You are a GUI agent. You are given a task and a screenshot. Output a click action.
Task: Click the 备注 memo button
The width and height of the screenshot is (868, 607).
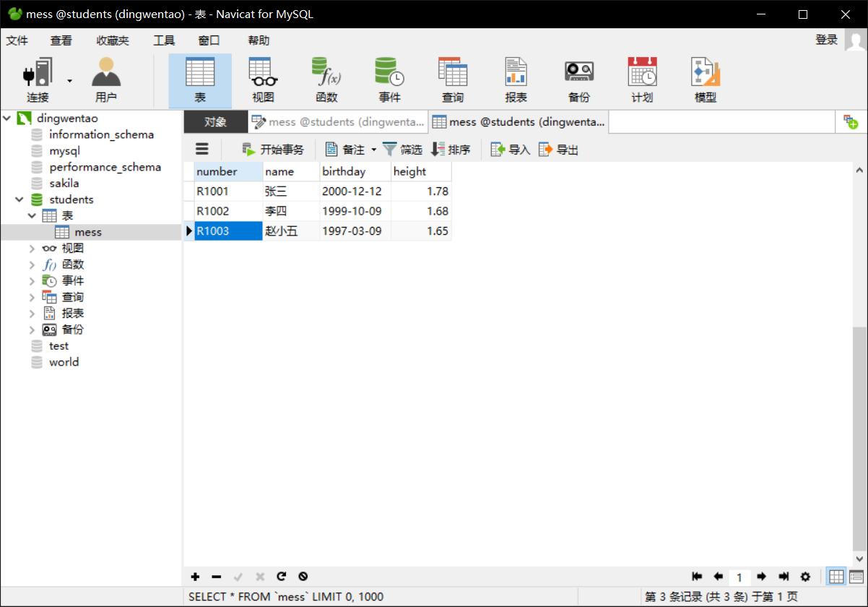click(345, 150)
